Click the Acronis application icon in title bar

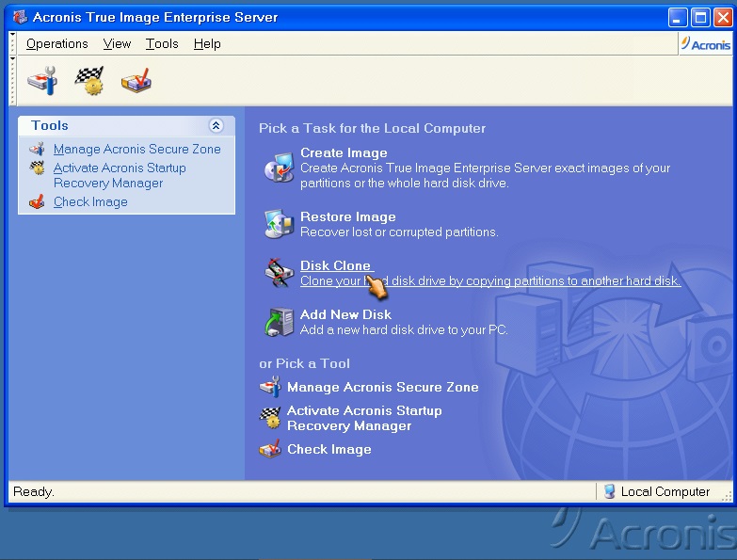tap(20, 17)
